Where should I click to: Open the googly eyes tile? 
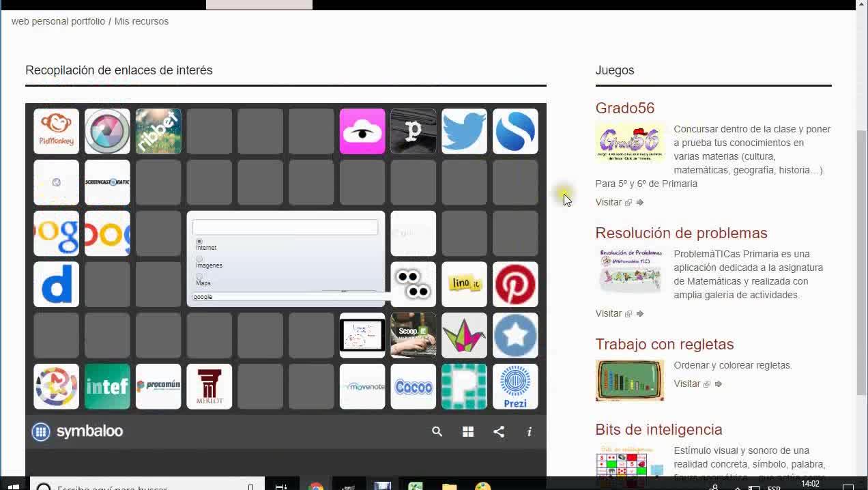(414, 285)
